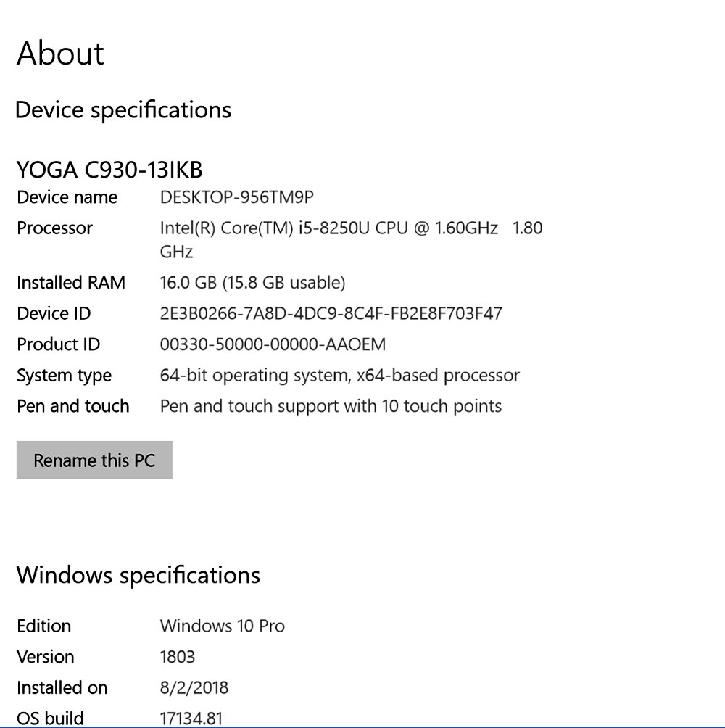Click the Pen and touch label
The width and height of the screenshot is (725, 728).
click(x=73, y=406)
